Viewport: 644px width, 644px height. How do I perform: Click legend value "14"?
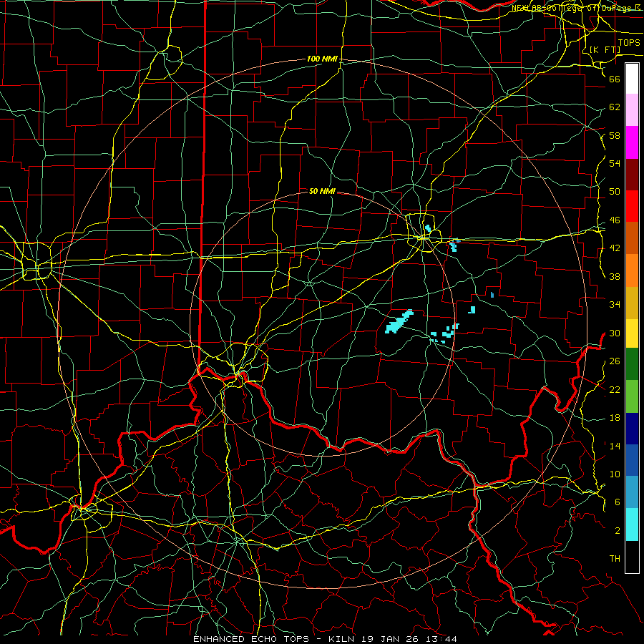pyautogui.click(x=615, y=446)
